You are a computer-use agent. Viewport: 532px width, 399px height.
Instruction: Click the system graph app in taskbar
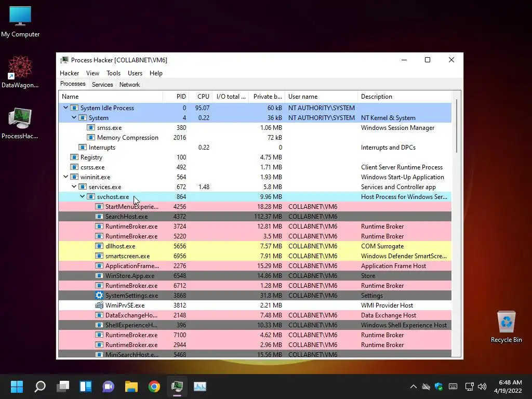pyautogui.click(x=200, y=386)
